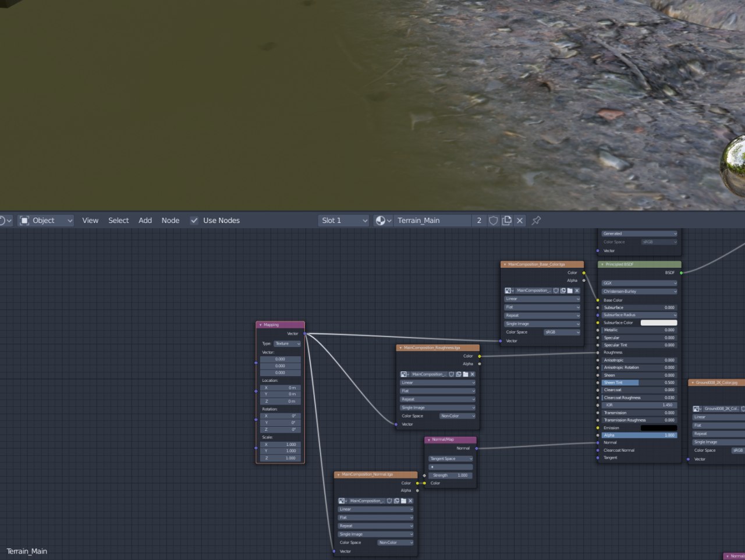Image resolution: width=745 pixels, height=560 pixels.
Task: Collapse the MainComposition_Normal.tga node
Action: [x=338, y=474]
